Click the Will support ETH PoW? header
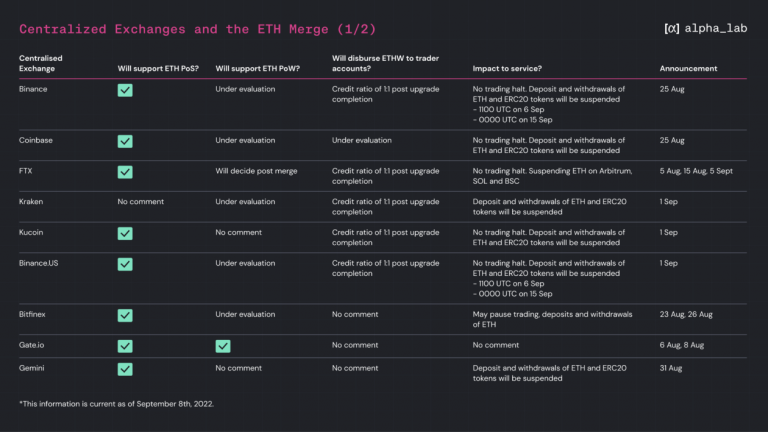 258,69
